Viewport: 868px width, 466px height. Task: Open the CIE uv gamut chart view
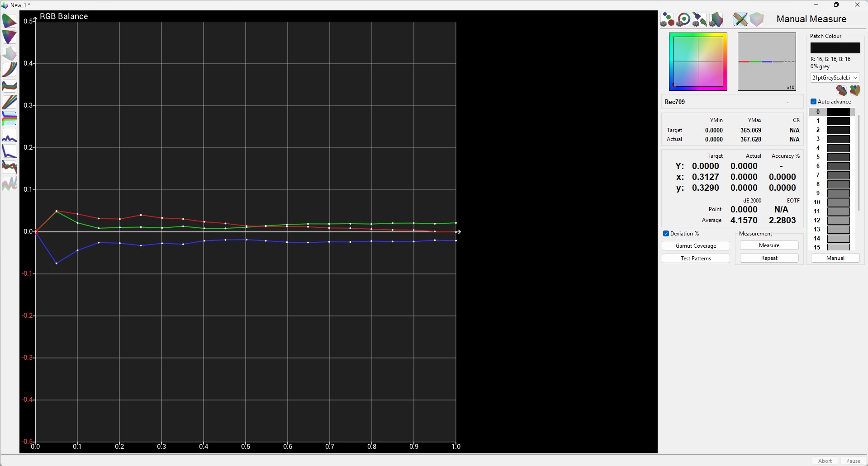[9, 37]
